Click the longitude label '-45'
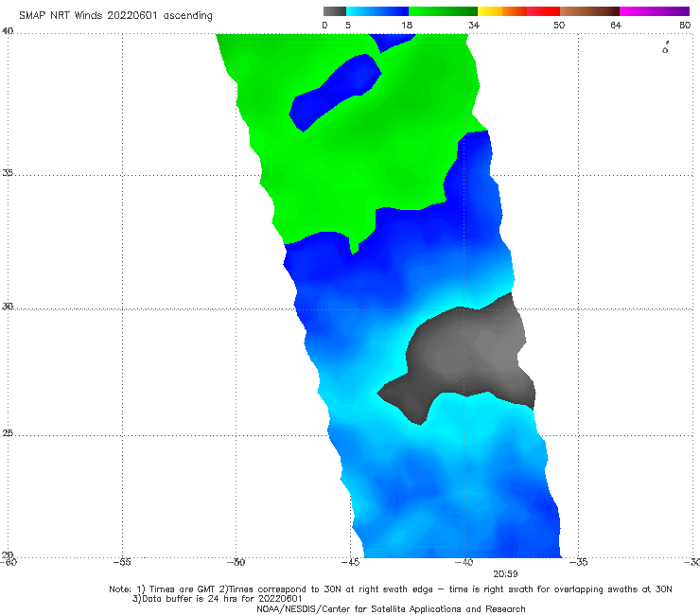Screen dimensions: 700x615 (350, 562)
